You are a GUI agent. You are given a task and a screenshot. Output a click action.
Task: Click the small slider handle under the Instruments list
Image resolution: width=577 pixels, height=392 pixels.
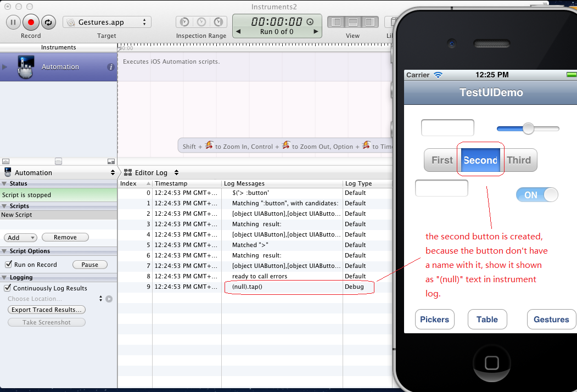click(x=59, y=161)
